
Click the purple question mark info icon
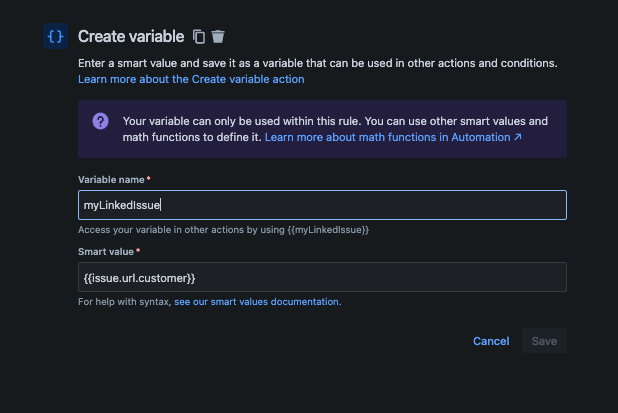point(101,121)
